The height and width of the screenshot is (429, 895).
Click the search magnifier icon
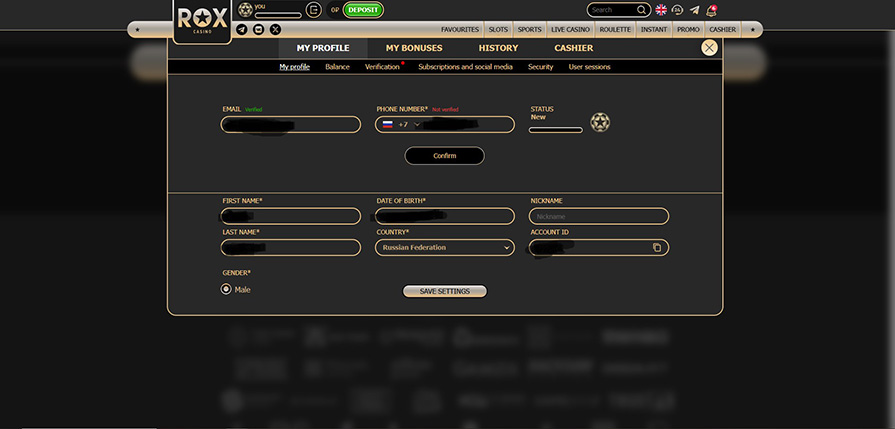pos(642,10)
